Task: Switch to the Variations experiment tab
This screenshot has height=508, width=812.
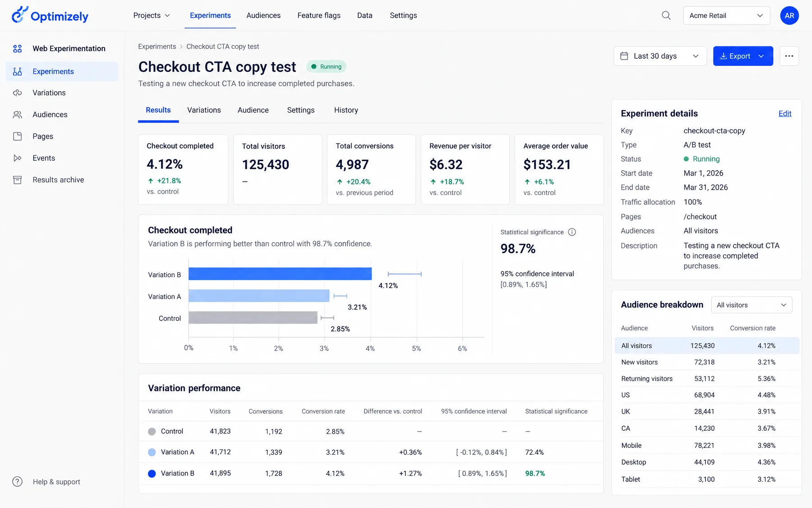Action: click(204, 110)
